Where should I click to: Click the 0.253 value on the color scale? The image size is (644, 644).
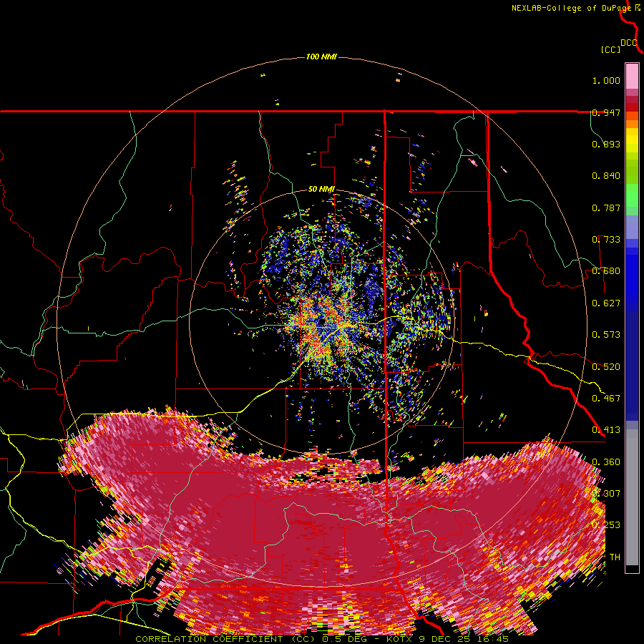pos(606,525)
